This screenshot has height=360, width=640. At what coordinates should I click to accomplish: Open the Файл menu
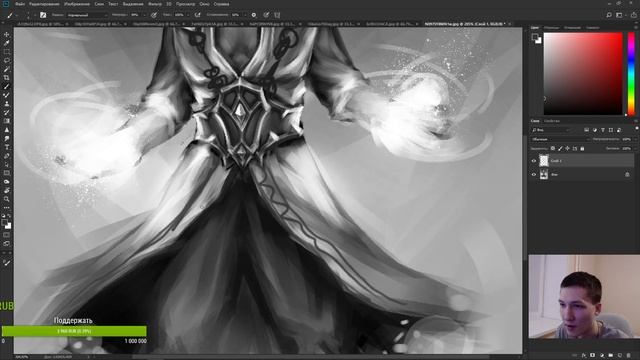(x=20, y=4)
